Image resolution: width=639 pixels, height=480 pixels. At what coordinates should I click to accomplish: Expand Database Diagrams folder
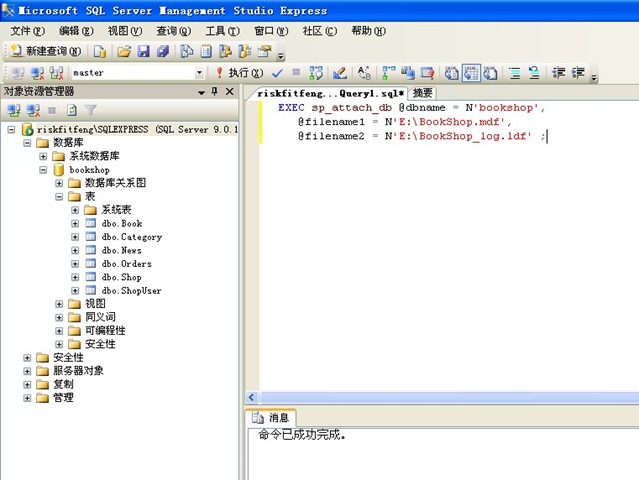59,183
